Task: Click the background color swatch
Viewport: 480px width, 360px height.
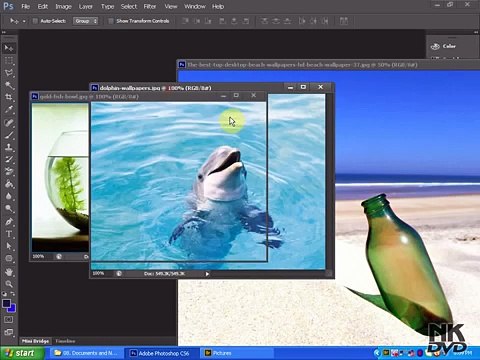Action: 12,308
